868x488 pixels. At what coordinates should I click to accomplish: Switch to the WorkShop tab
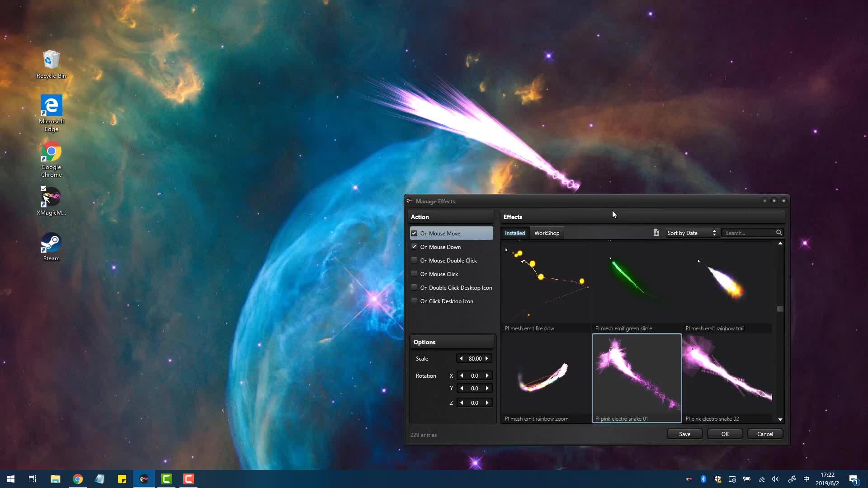(x=547, y=233)
